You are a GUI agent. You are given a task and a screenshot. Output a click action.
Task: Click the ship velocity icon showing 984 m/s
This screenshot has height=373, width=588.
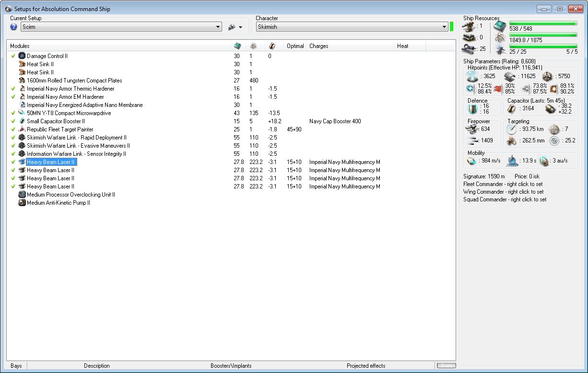click(x=471, y=161)
